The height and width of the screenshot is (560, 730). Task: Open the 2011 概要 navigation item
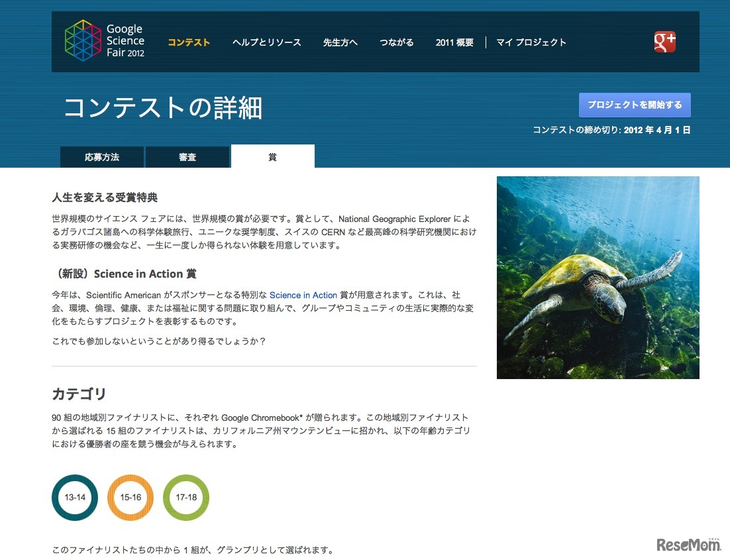(454, 42)
